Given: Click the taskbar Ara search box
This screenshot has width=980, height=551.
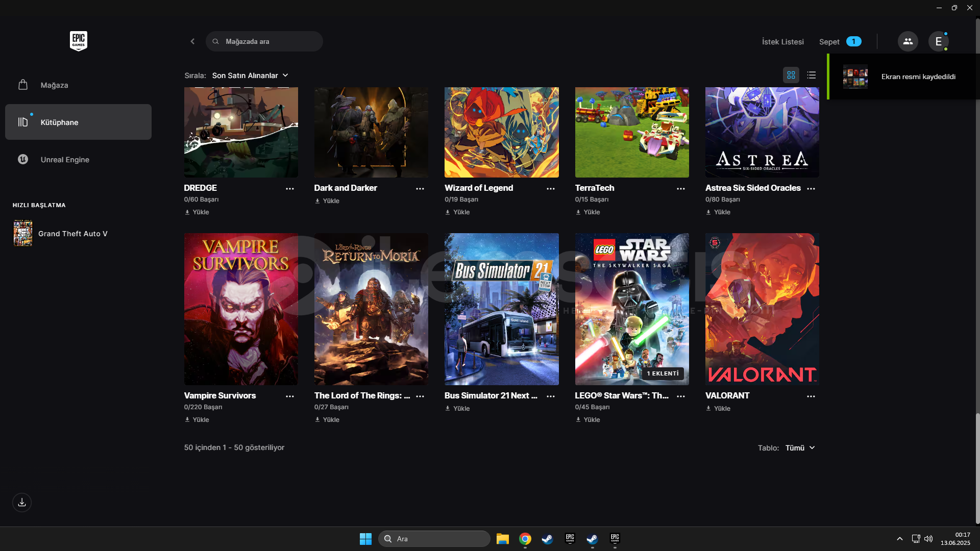Looking at the screenshot, I should click(x=434, y=539).
